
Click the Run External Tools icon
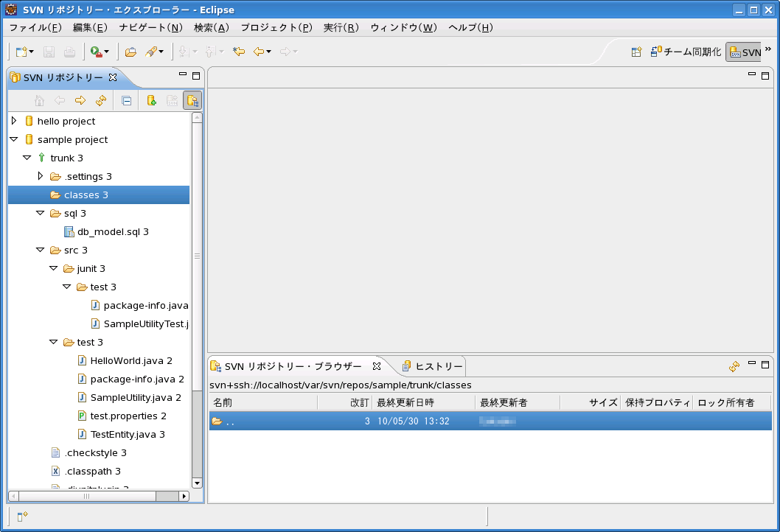96,52
